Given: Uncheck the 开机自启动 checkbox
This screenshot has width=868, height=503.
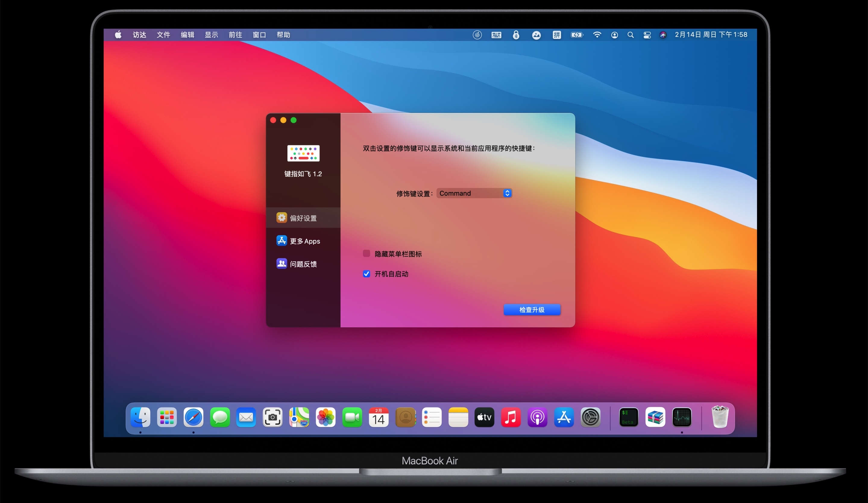Looking at the screenshot, I should coord(366,274).
